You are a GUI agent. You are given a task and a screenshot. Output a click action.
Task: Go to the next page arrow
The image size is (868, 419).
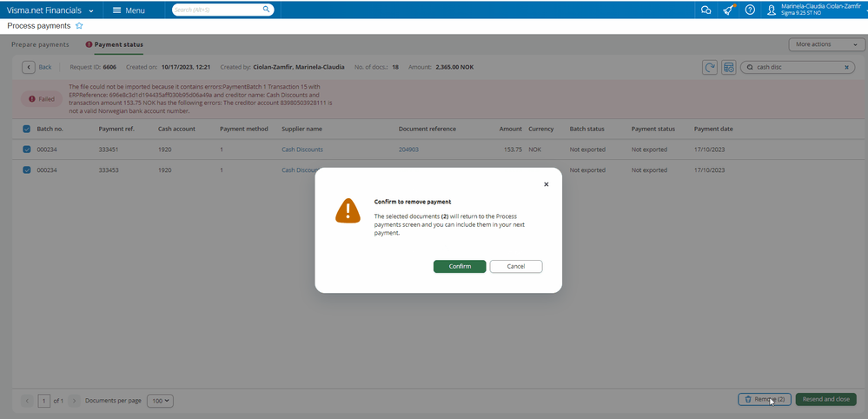[74, 400]
